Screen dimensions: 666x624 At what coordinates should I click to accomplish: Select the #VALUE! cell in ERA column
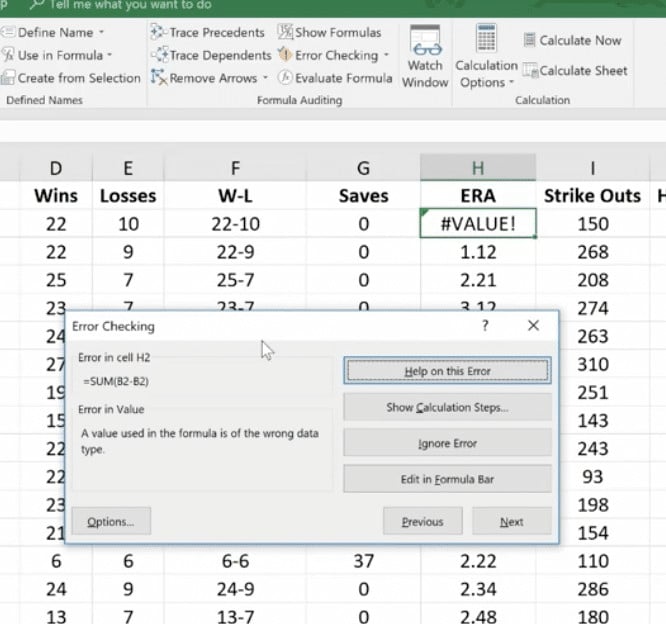(479, 224)
